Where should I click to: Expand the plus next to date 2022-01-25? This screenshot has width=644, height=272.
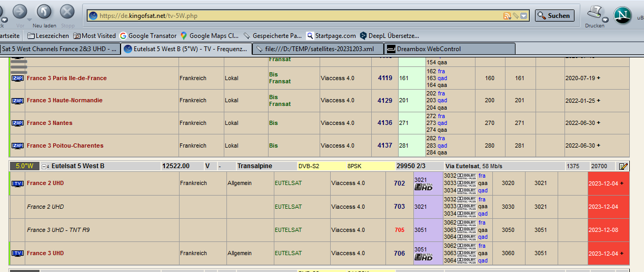[x=598, y=101]
